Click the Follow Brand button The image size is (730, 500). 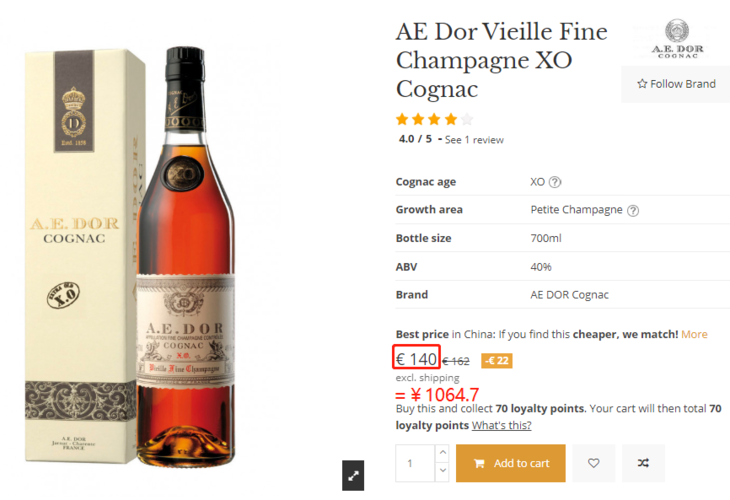click(676, 84)
